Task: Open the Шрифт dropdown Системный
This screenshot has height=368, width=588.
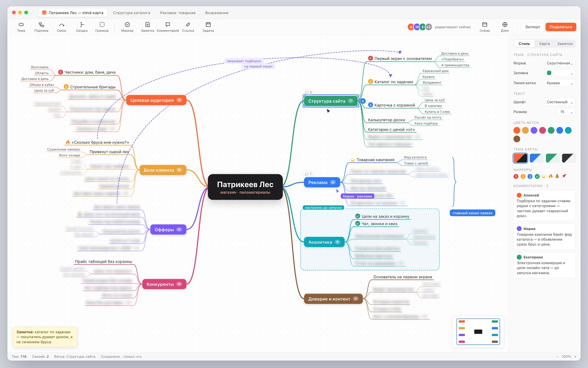Action: (560, 102)
